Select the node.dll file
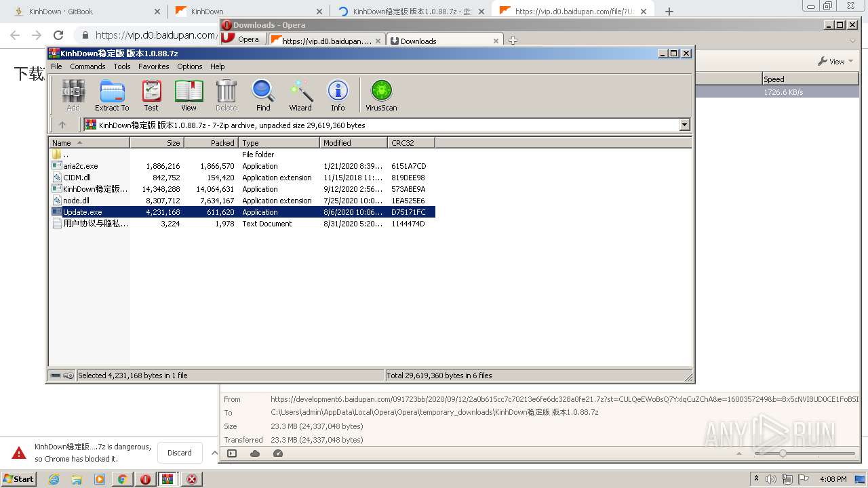The height and width of the screenshot is (488, 868). 242,201
